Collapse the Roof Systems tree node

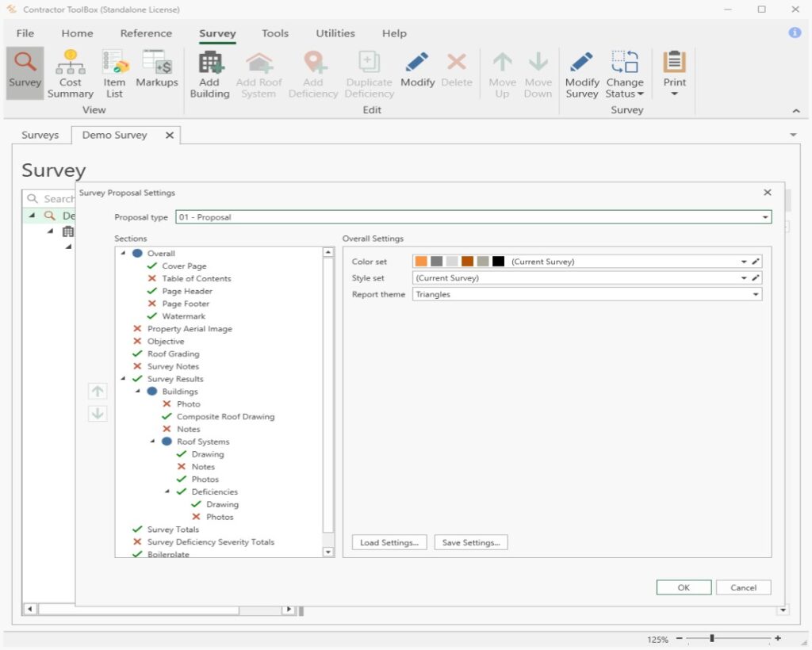[153, 442]
